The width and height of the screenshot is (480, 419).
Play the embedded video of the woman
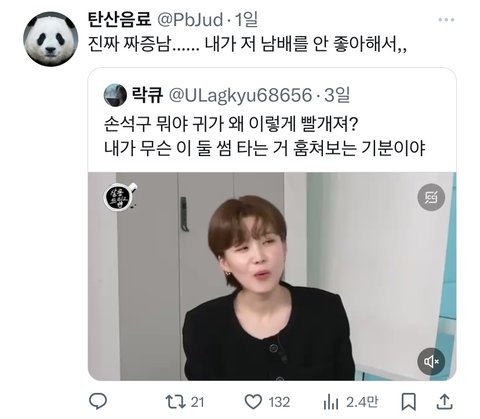click(x=272, y=276)
